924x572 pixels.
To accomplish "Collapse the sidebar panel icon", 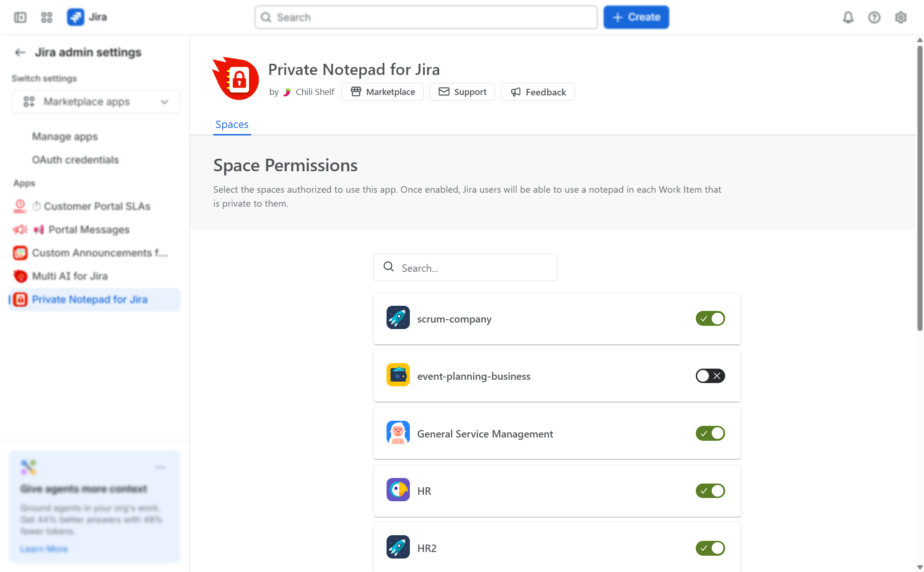I will pyautogui.click(x=20, y=17).
